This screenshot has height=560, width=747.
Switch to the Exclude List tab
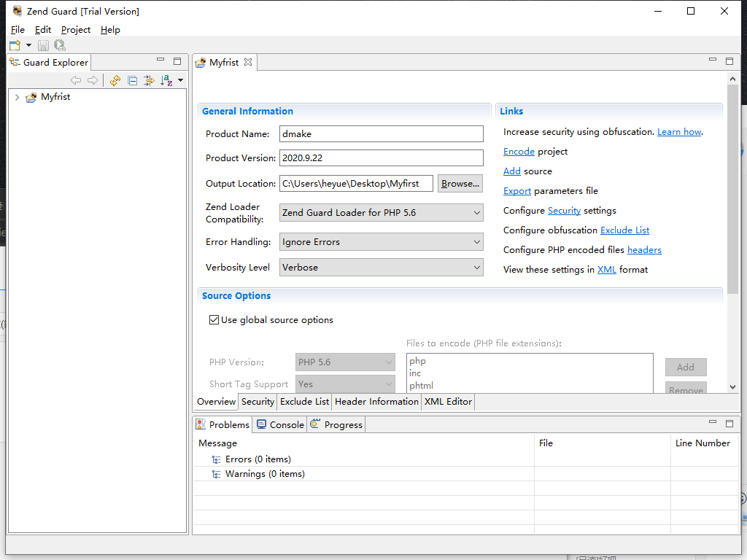tap(304, 402)
